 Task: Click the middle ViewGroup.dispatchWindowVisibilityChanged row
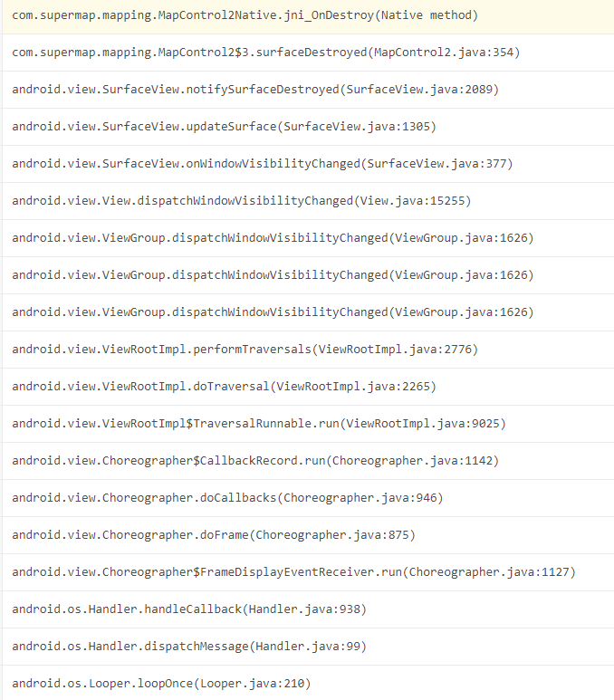tap(308, 275)
